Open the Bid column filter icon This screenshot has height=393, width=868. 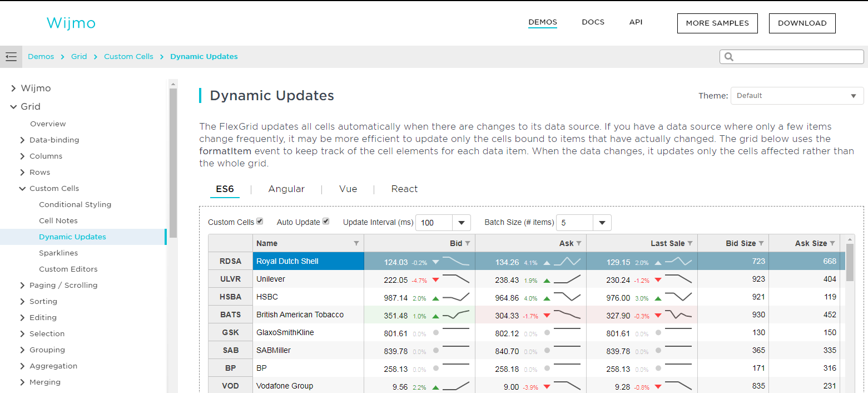point(468,243)
